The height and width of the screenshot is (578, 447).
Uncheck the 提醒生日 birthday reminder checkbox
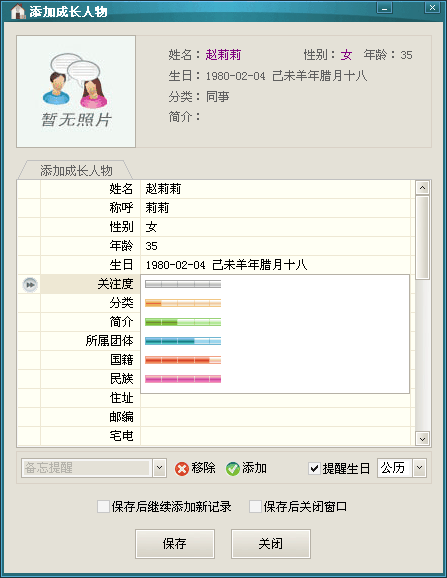[x=314, y=469]
